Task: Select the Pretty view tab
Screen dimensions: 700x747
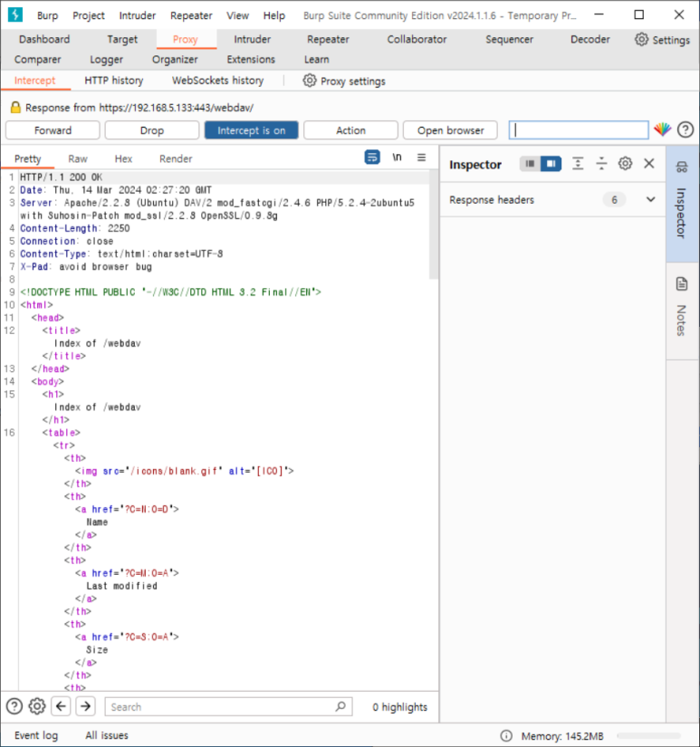Action: click(x=28, y=158)
